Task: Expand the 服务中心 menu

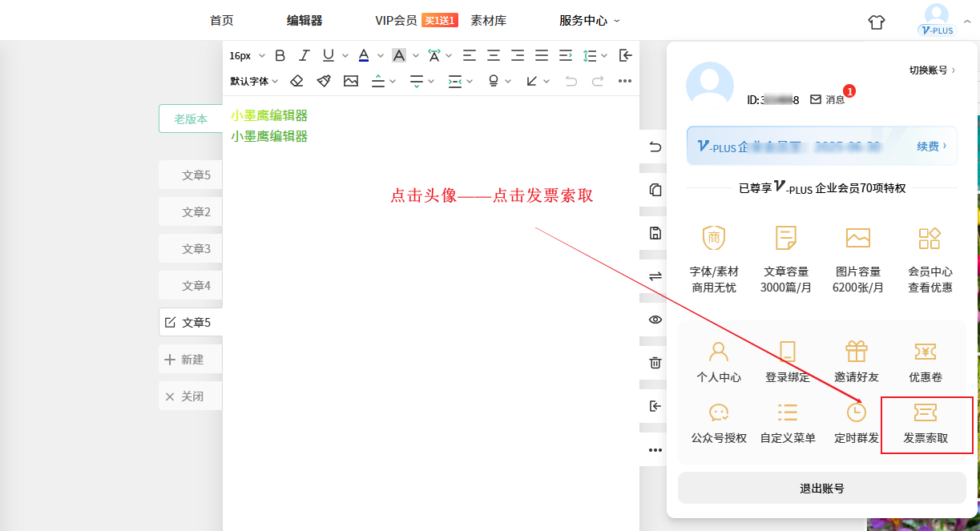Action: 589,21
